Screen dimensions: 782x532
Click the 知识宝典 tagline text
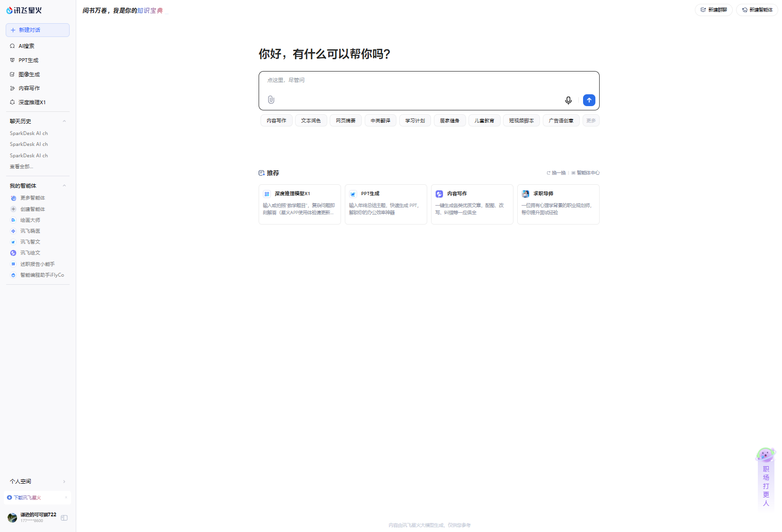(150, 10)
